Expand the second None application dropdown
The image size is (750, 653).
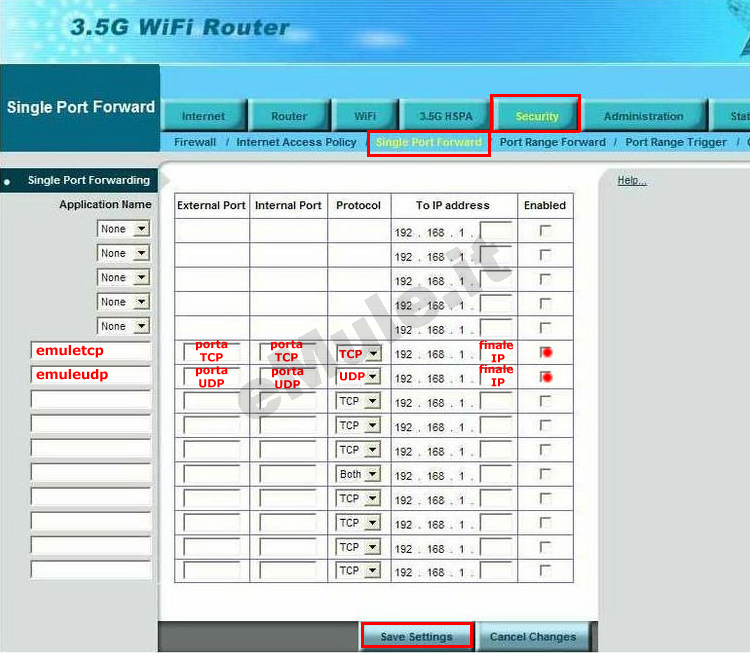(x=123, y=253)
